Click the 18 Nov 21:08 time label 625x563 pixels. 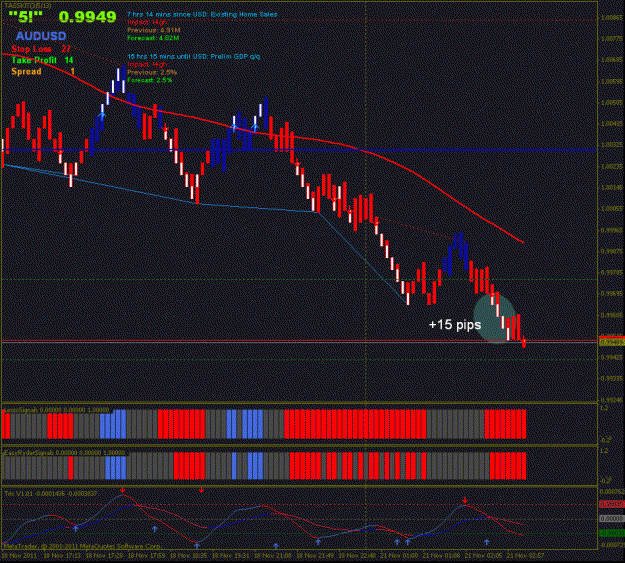[273, 555]
